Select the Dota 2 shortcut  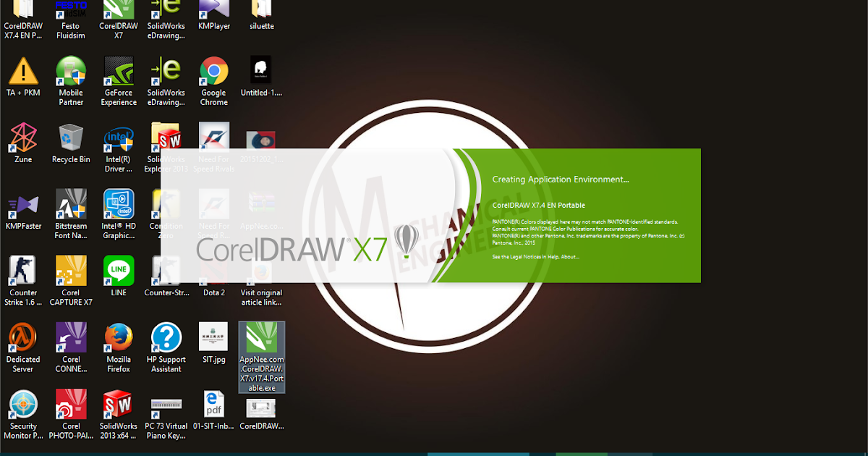(214, 276)
